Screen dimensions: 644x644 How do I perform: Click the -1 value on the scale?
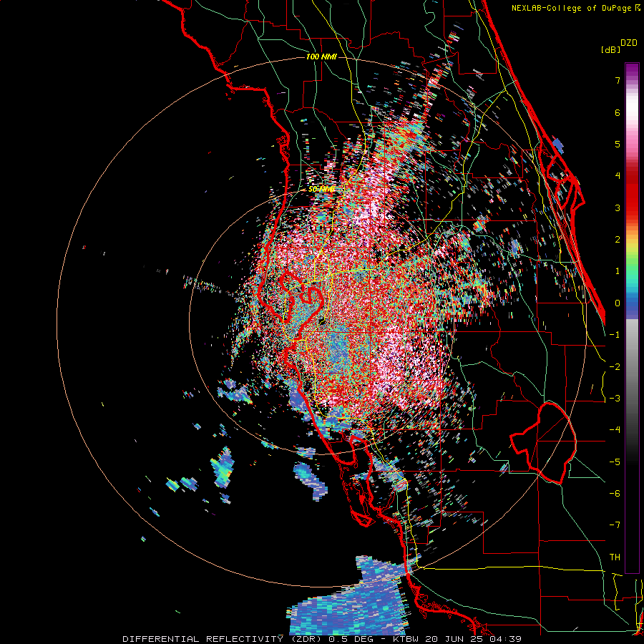coord(615,335)
